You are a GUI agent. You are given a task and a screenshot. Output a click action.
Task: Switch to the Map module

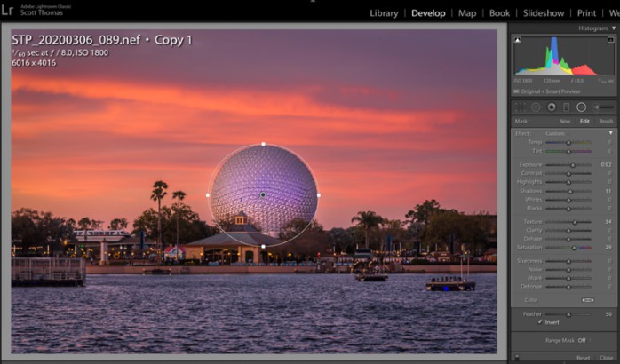coord(467,13)
